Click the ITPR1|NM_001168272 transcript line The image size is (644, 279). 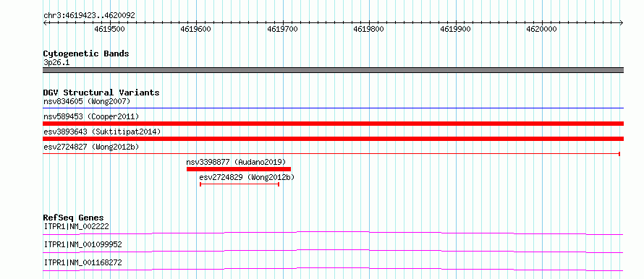coord(333,269)
